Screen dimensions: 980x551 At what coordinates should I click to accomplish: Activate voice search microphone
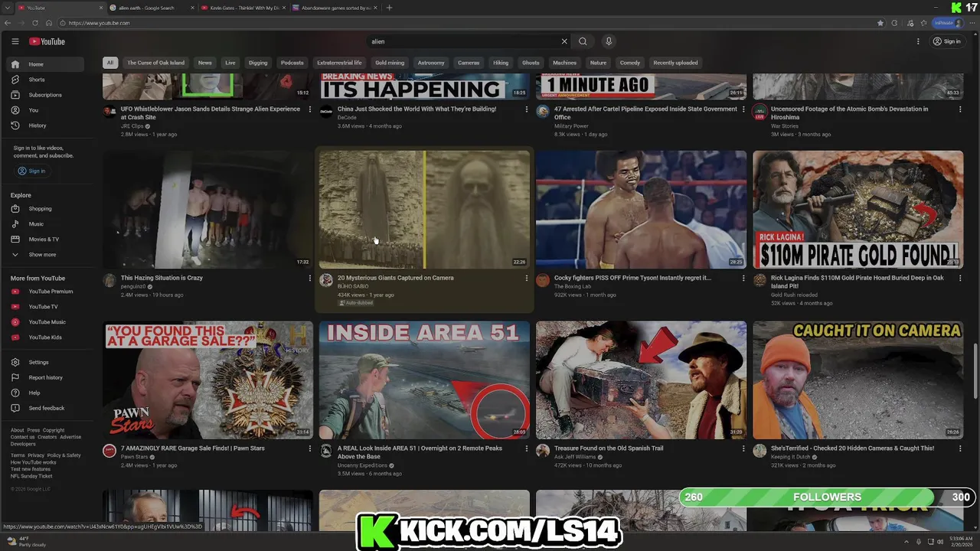click(609, 41)
